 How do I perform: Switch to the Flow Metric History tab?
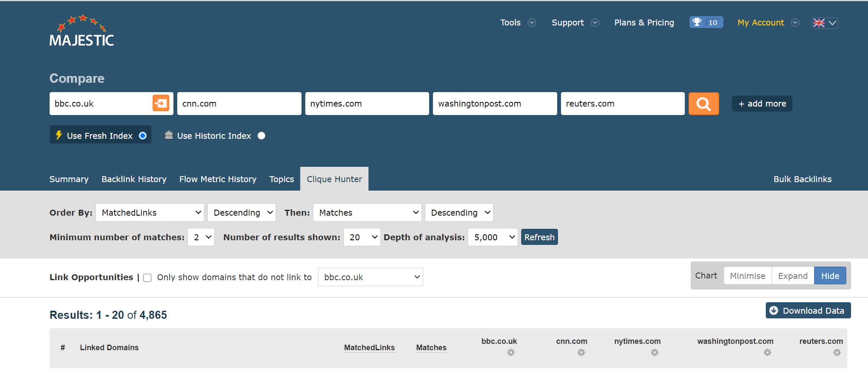218,179
